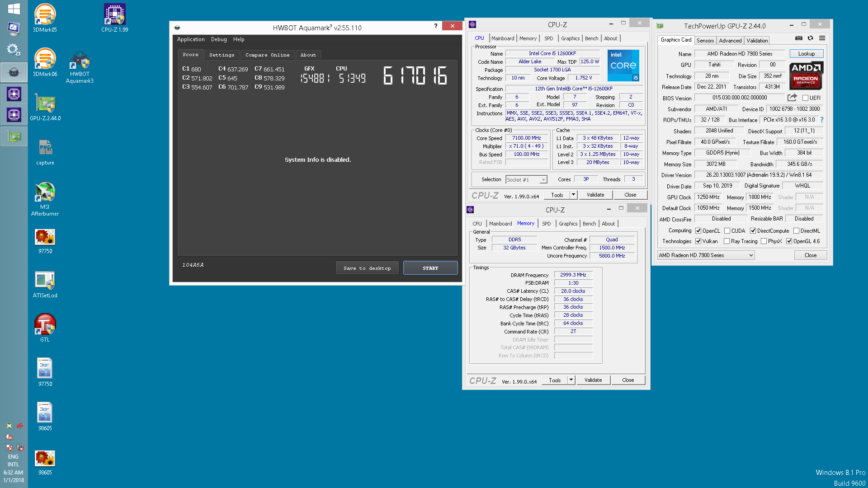Refresh GPU-Z data
Screen dimensions: 868x488
[x=810, y=38]
